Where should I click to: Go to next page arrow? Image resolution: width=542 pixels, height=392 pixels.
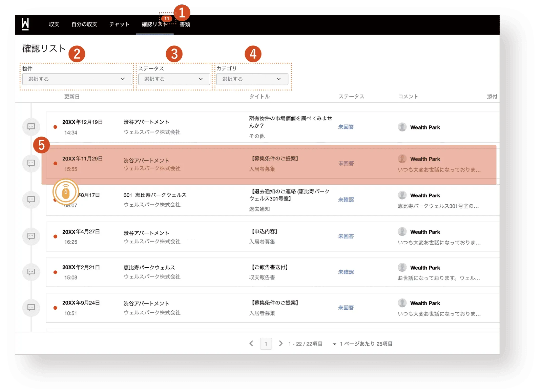click(280, 344)
